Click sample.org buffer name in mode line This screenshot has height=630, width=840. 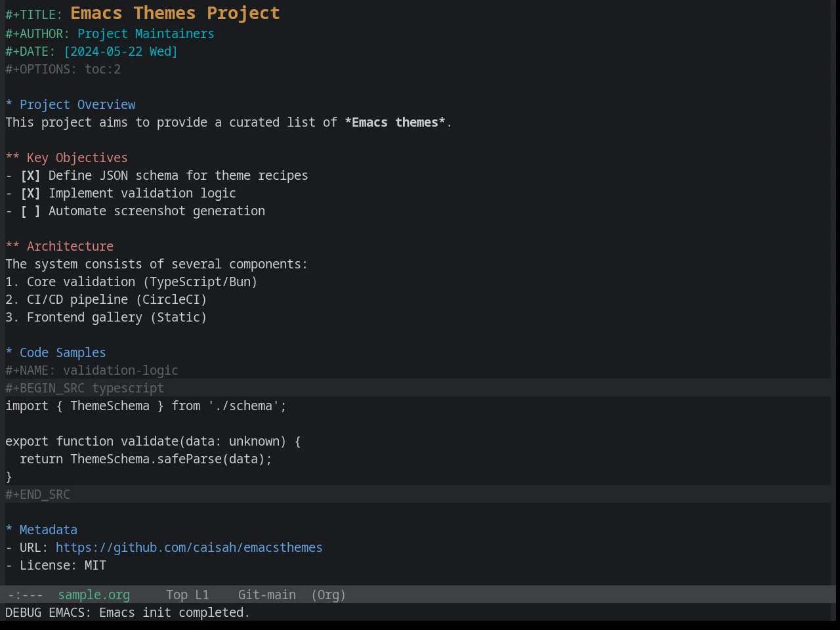[x=94, y=595]
